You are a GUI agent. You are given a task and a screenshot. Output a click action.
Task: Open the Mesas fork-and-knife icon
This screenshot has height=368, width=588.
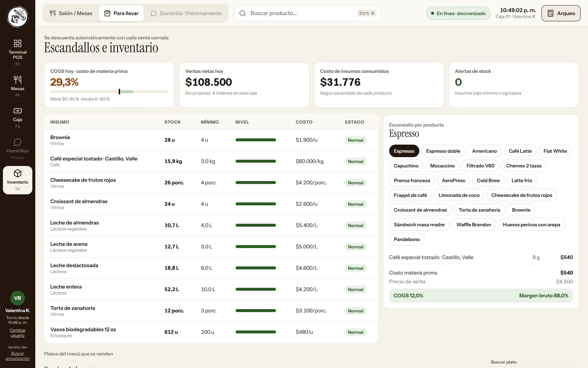(x=18, y=80)
